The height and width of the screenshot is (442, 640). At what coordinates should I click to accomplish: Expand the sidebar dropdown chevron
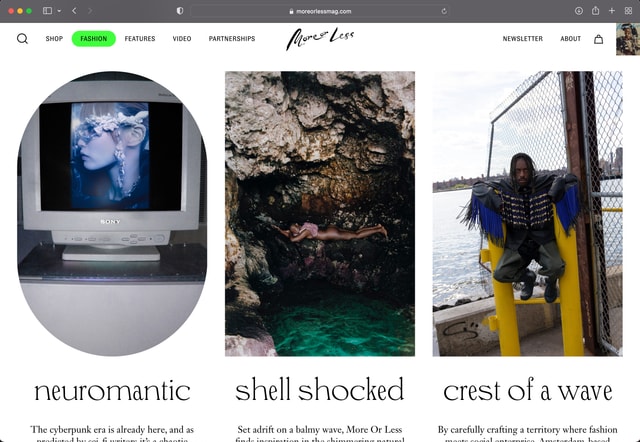click(x=58, y=10)
